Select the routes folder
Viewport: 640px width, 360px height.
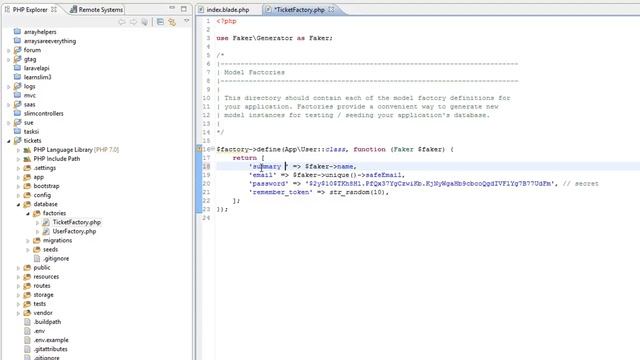(42, 285)
